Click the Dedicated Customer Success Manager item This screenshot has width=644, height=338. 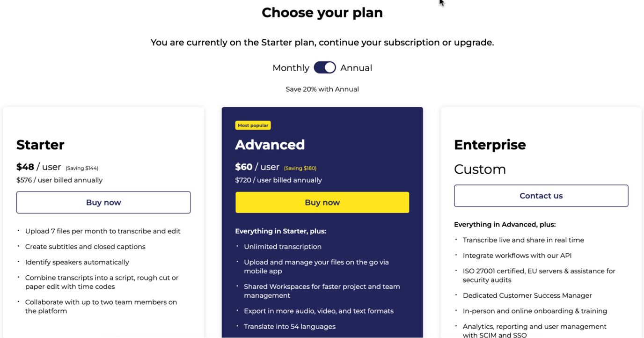[x=527, y=295]
